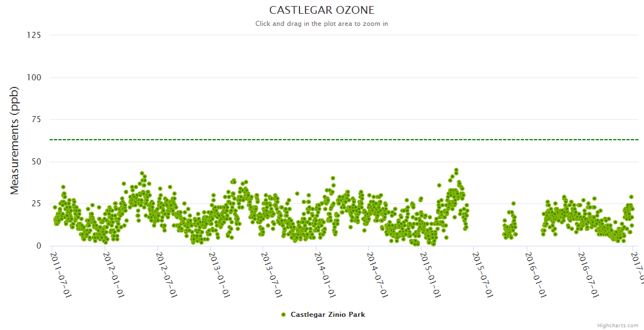The height and width of the screenshot is (330, 644).
Task: Click the 50 y-axis tick label
Action: click(36, 162)
